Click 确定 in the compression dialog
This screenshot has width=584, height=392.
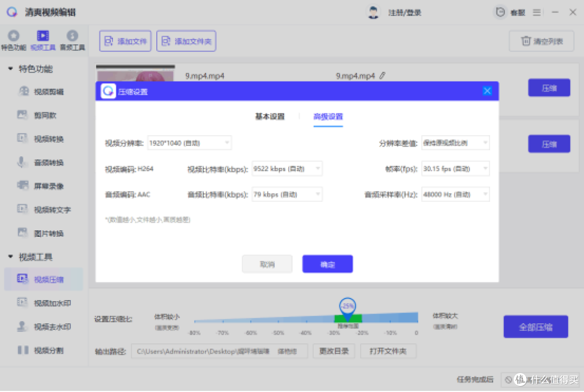[327, 264]
